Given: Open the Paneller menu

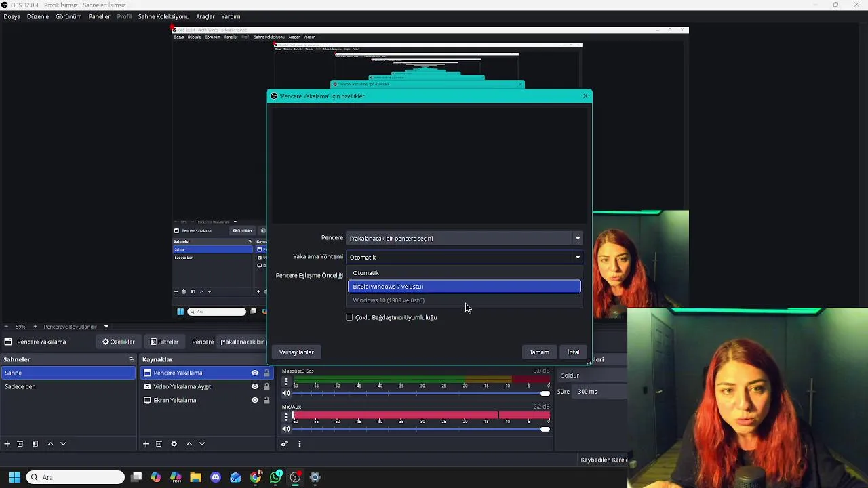Looking at the screenshot, I should click(100, 16).
